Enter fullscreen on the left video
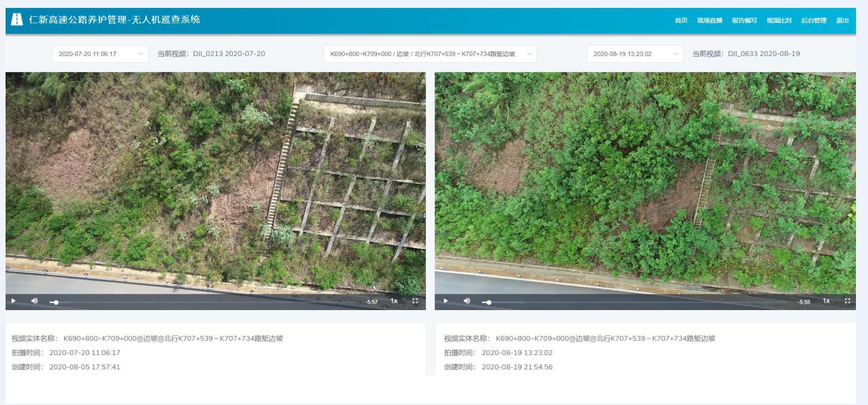 [x=415, y=301]
